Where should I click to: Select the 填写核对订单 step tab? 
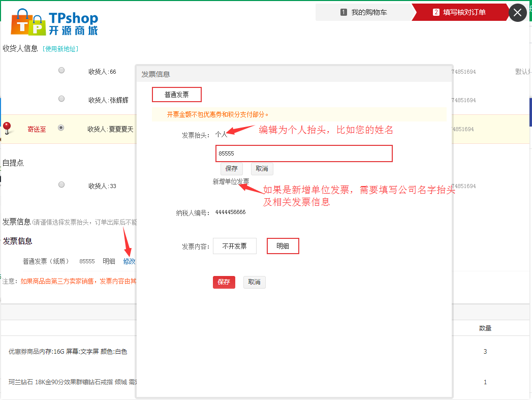[459, 12]
